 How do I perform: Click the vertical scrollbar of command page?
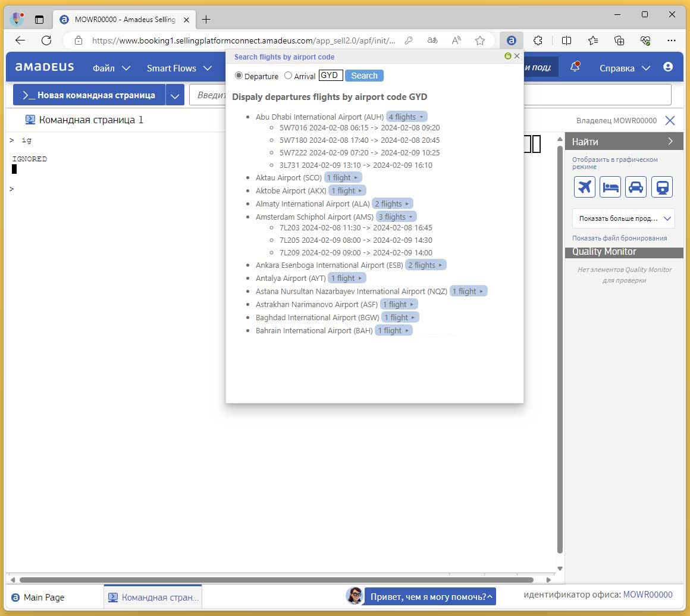pos(560,350)
